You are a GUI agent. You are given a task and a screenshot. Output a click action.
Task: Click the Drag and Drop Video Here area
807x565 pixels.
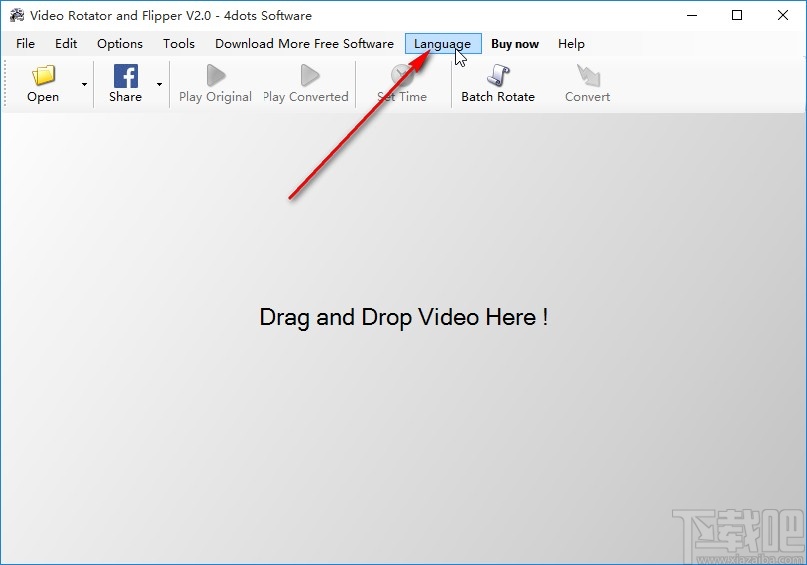tap(404, 317)
